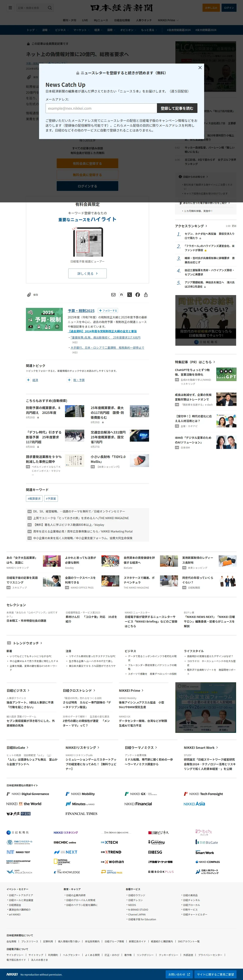
Task: Open 大手銀行、日本・ロシアで二重課税 article link
Action: [x=107, y=347]
